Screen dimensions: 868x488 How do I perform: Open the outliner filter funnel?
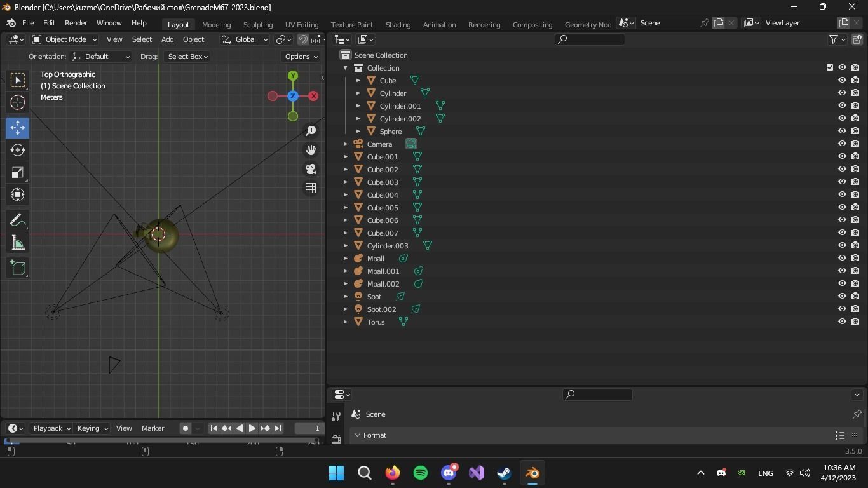tap(834, 39)
